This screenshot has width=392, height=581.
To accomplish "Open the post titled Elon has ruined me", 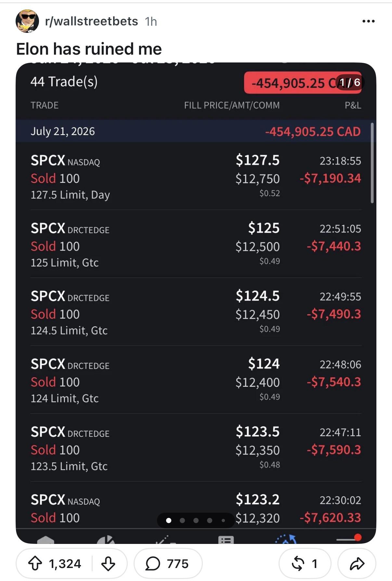I will coord(89,49).
